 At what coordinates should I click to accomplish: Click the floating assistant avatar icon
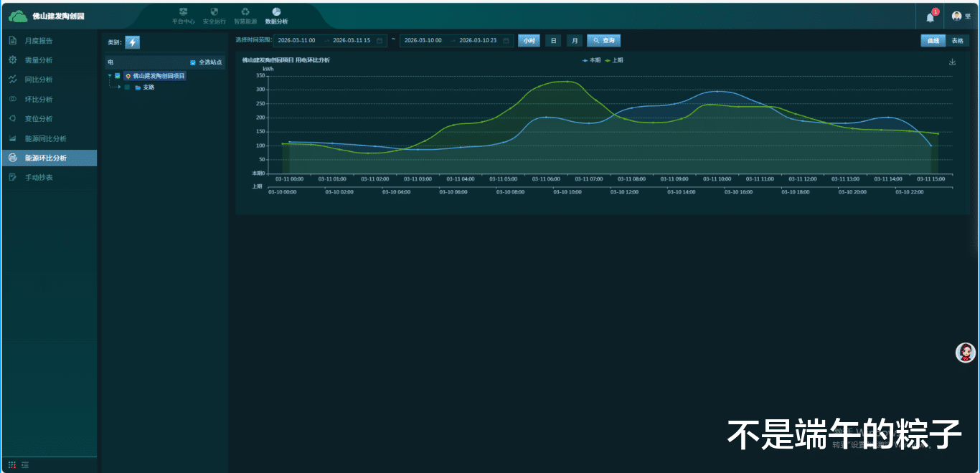click(966, 352)
